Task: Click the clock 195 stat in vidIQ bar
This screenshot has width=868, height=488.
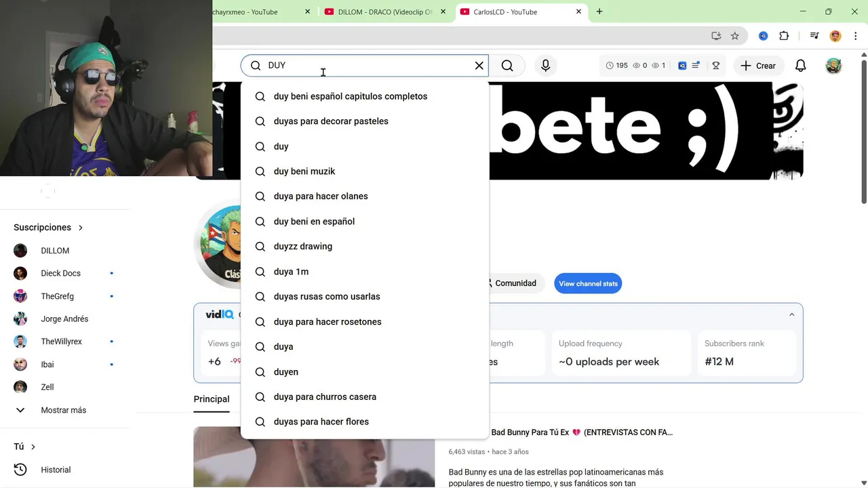Action: tap(616, 66)
